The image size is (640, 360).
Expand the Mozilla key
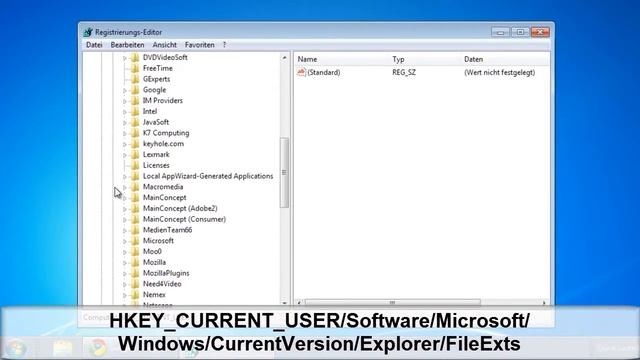[x=125, y=263]
